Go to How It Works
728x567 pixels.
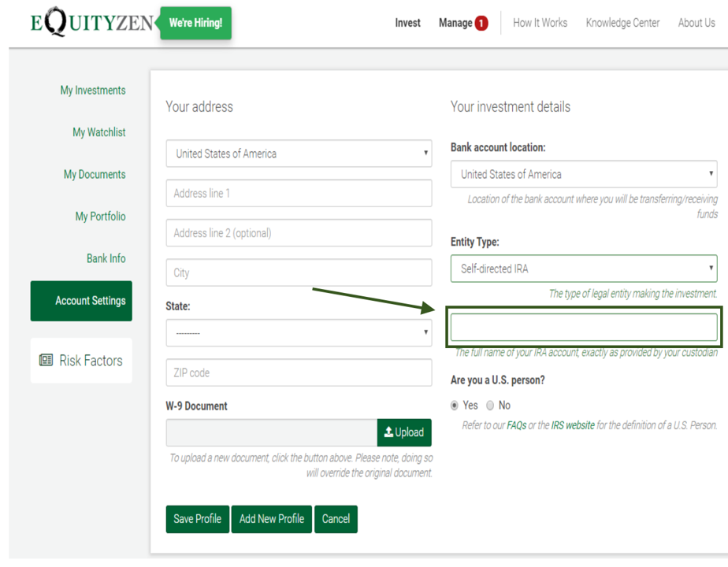click(540, 23)
